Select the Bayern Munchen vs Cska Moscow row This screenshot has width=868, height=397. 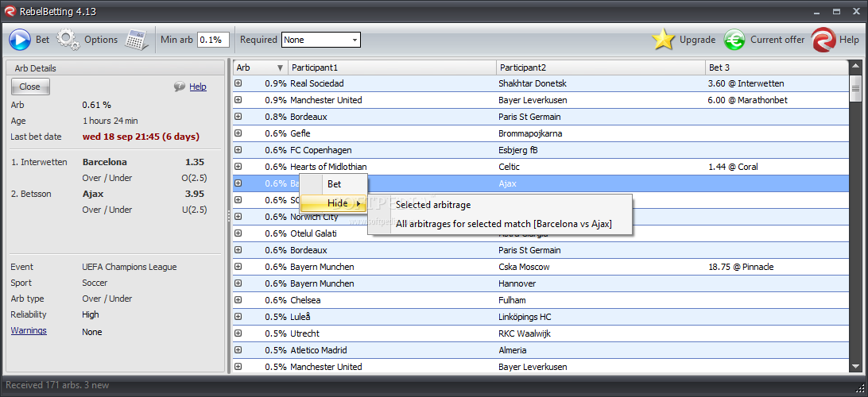[x=541, y=267]
